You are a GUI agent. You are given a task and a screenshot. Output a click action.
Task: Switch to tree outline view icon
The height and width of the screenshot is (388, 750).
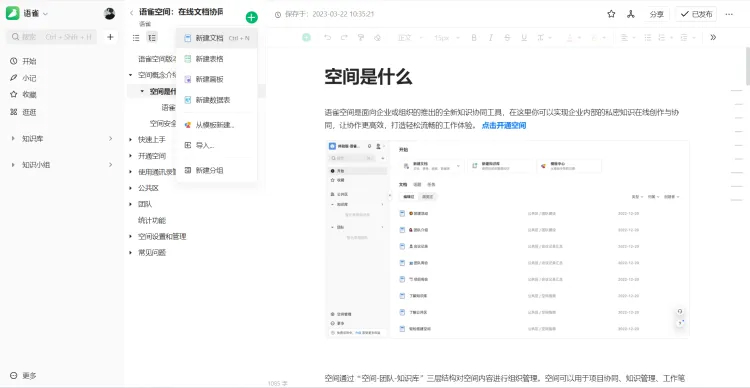pos(152,37)
